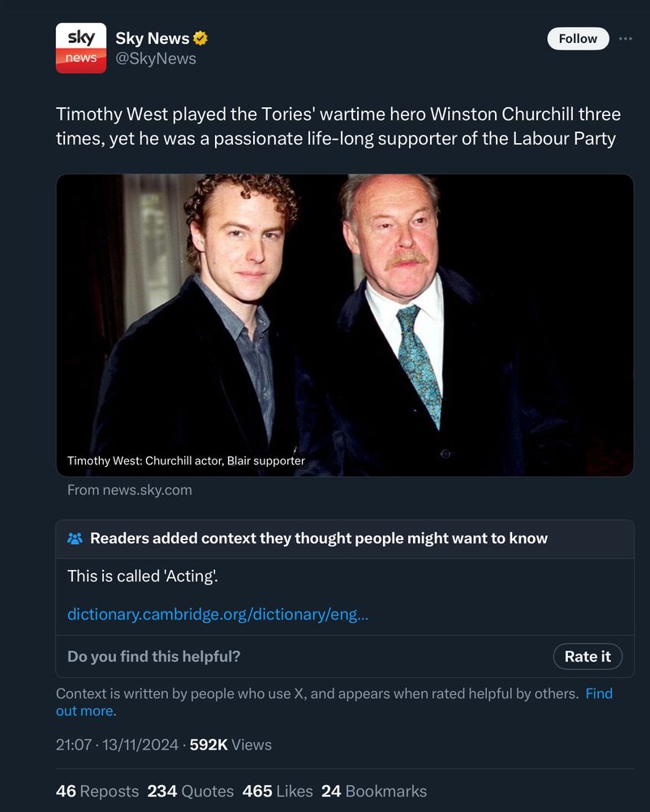Open the Sky News display name
This screenshot has width=650, height=812.
[x=152, y=38]
